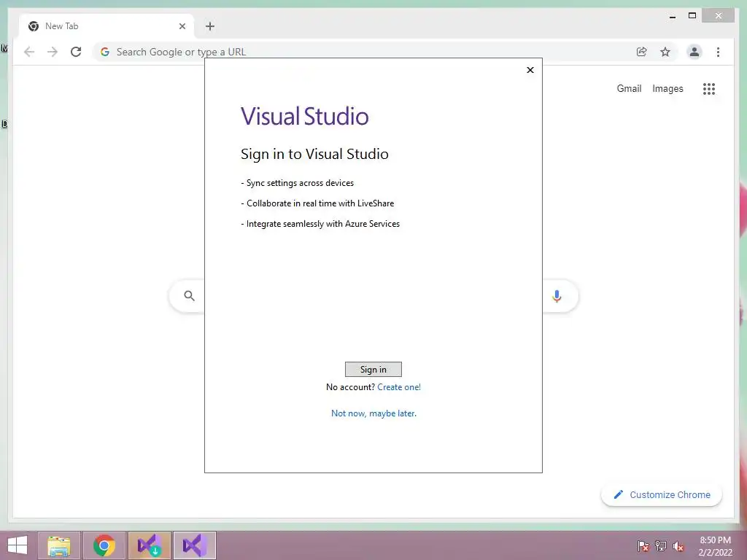747x560 pixels.
Task: Select the New Tab tab
Action: [107, 26]
